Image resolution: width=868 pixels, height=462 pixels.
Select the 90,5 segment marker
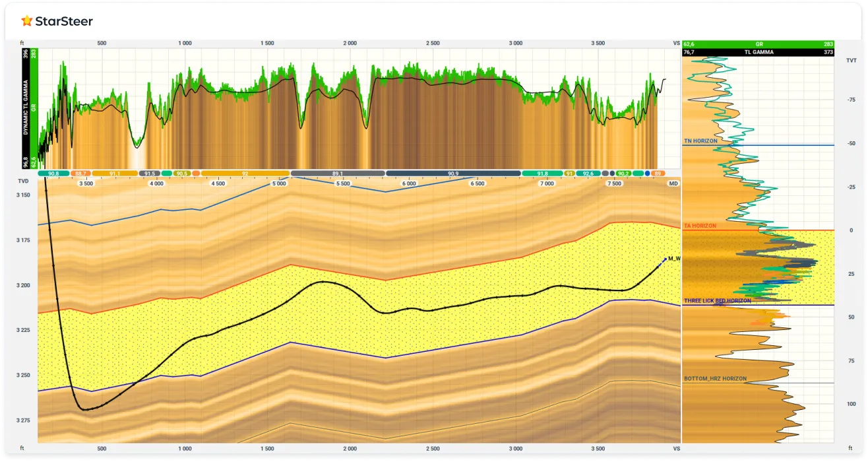pos(182,174)
